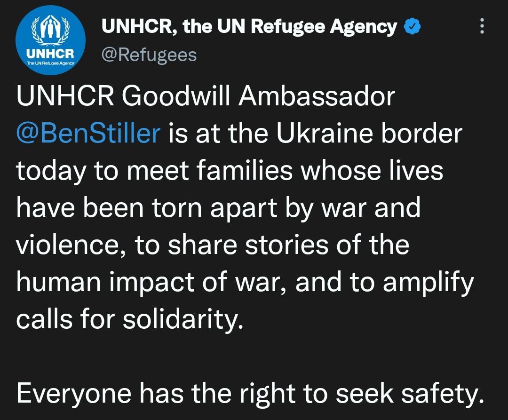Click the small caption under the avatar wordmark
This screenshot has width=508, height=420.
tap(50, 62)
